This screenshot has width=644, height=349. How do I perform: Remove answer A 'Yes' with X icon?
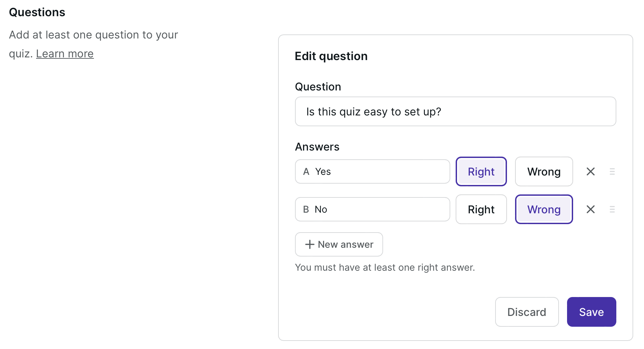590,171
